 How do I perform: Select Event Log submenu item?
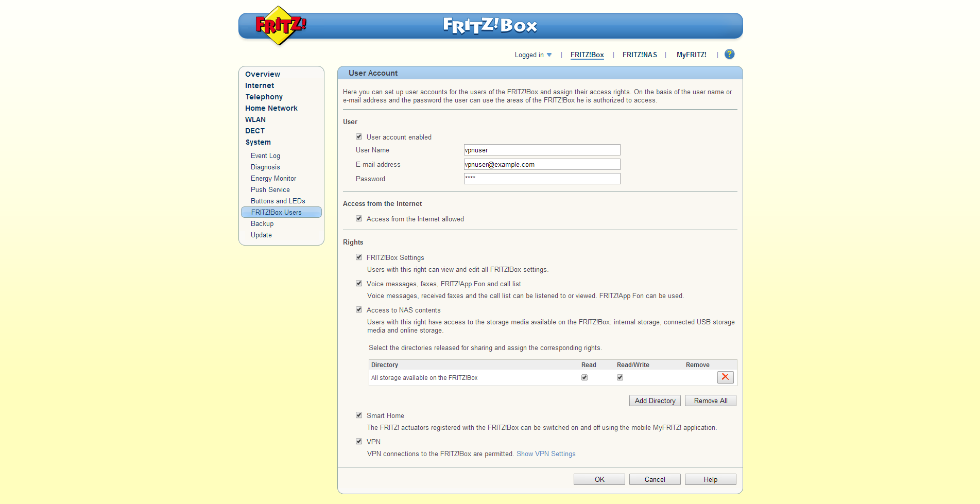point(265,155)
